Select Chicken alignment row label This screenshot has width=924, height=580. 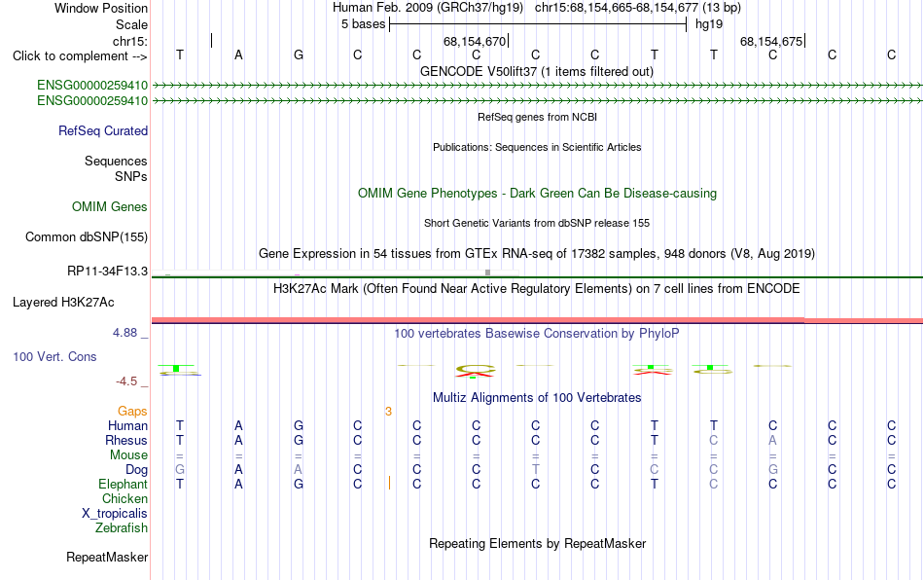(x=124, y=498)
